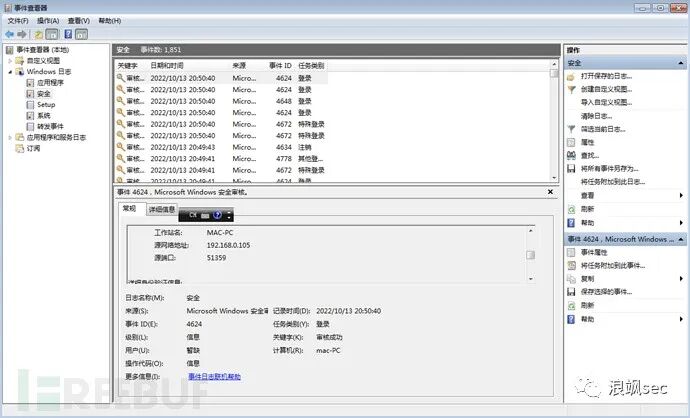Viewport: 690px width, 418px height.
Task: Collapse the Windows 日志 tree node
Action: (x=10, y=72)
